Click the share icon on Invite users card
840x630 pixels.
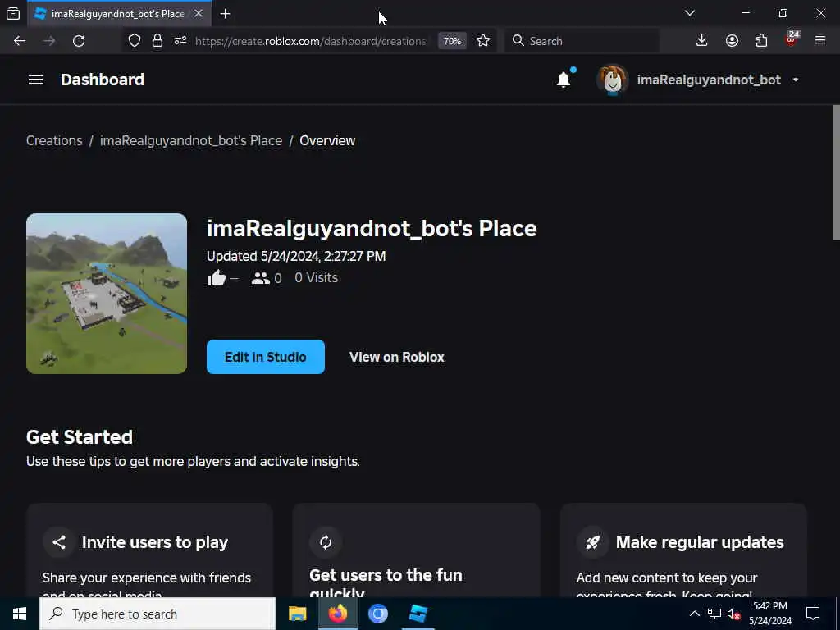[x=59, y=542]
